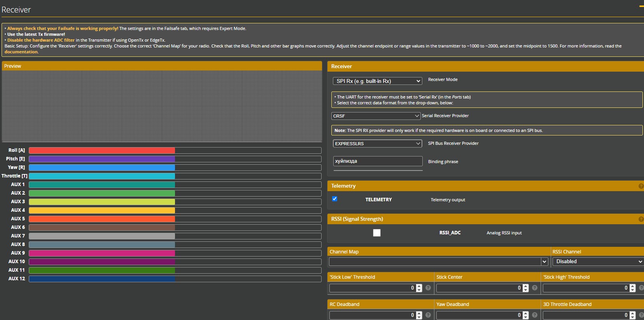644x320 pixels.
Task: Click help icon next to Stick Low Threshold
Action: [x=428, y=288]
